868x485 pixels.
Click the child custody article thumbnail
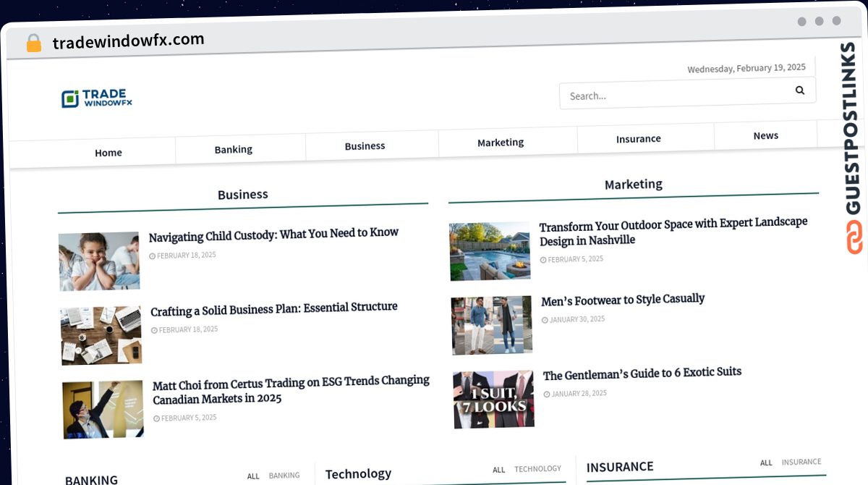pyautogui.click(x=99, y=261)
